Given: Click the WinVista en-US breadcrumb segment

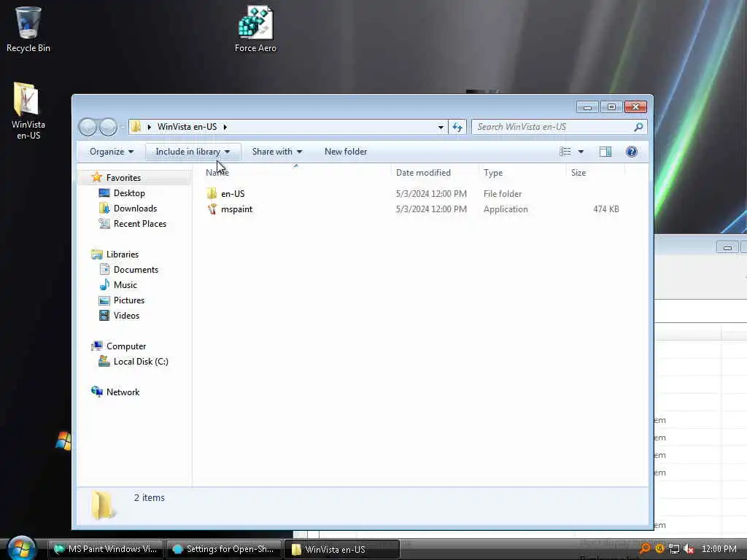Looking at the screenshot, I should pos(187,127).
